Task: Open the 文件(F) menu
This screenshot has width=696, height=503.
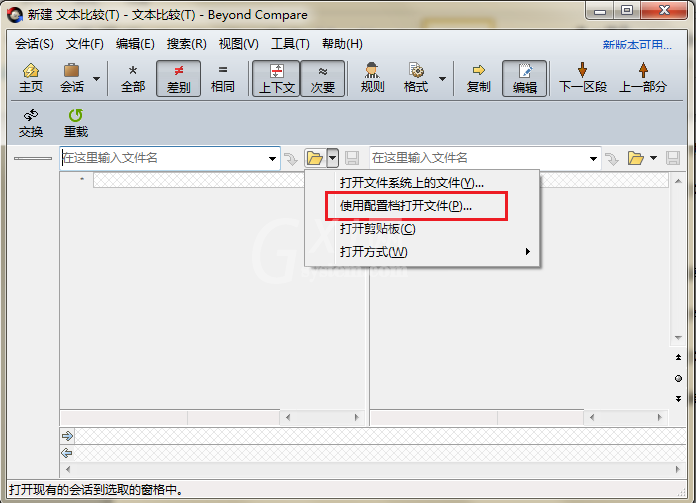Action: pyautogui.click(x=84, y=44)
